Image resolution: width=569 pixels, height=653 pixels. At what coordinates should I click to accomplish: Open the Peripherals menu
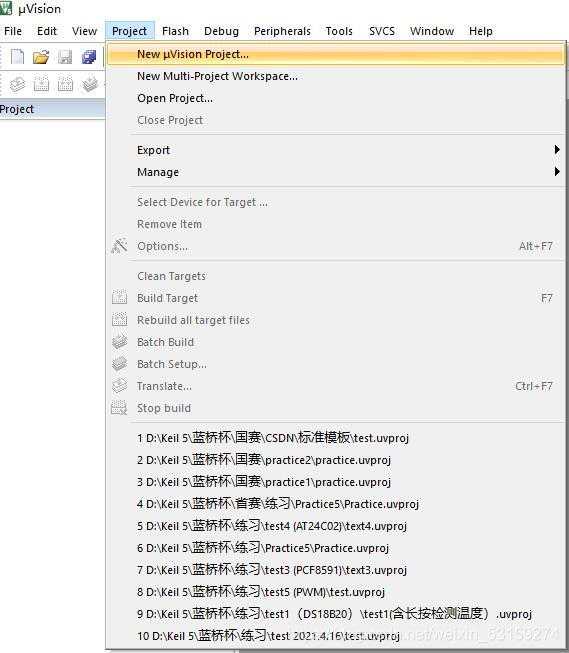click(282, 31)
